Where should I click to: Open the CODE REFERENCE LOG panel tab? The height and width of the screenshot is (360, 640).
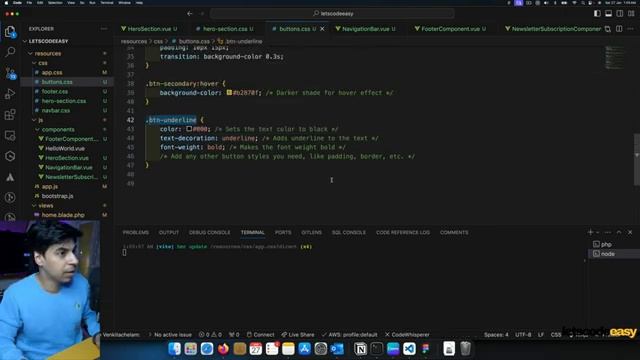403,232
